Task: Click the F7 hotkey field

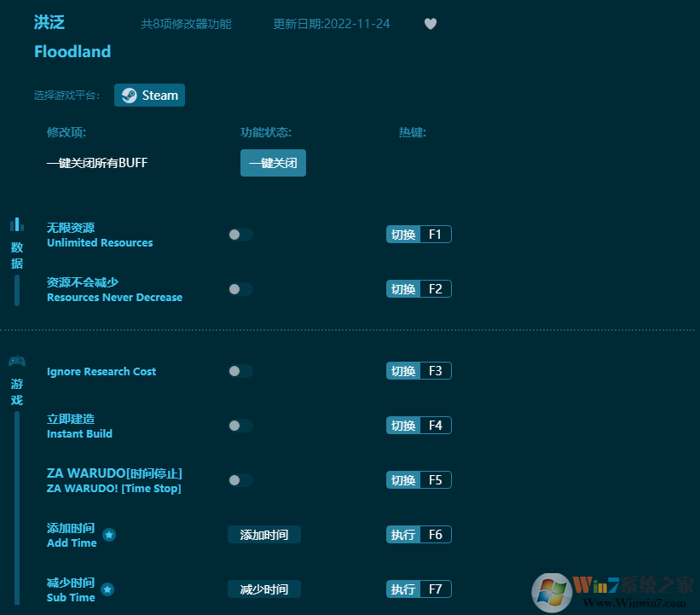Action: point(436,589)
